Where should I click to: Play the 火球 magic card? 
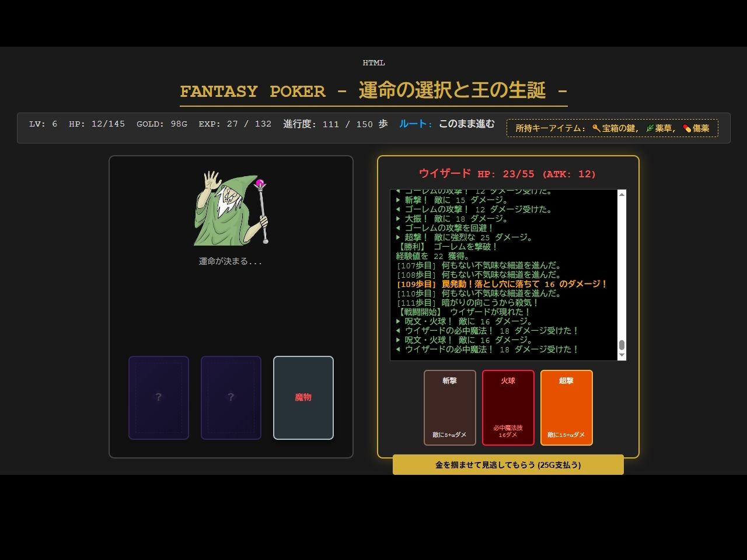pos(508,408)
